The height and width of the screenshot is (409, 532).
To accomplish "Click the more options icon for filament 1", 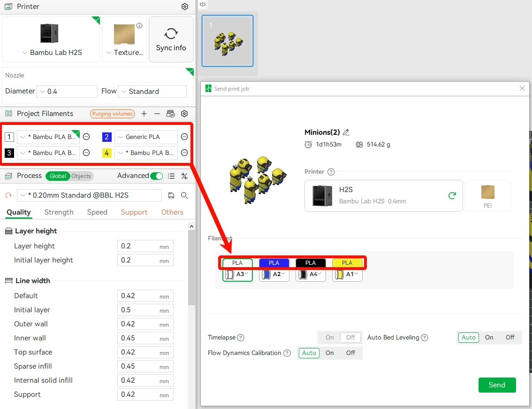I will coord(86,137).
